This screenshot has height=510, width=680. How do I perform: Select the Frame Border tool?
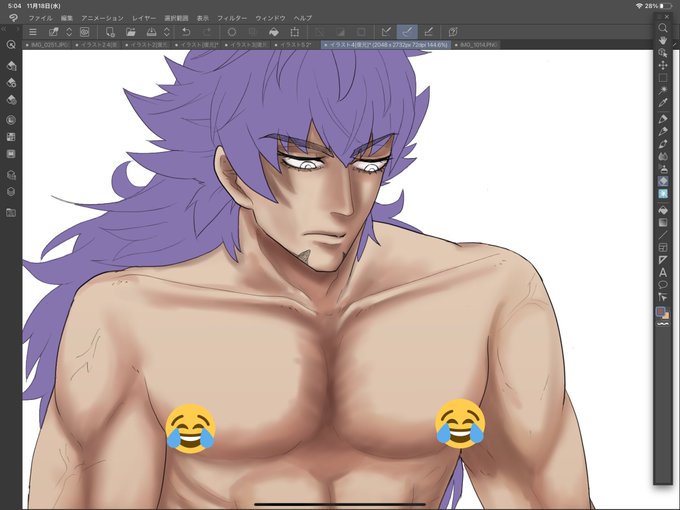663,248
